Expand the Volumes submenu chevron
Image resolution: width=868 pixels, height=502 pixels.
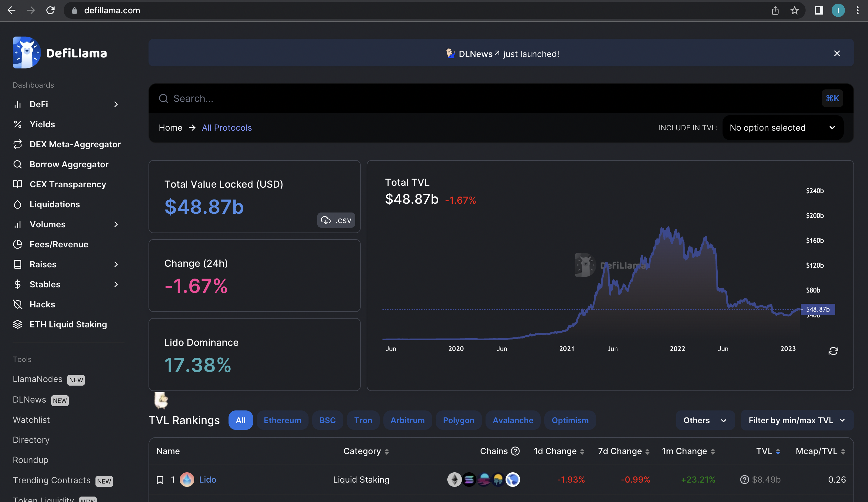coord(116,224)
